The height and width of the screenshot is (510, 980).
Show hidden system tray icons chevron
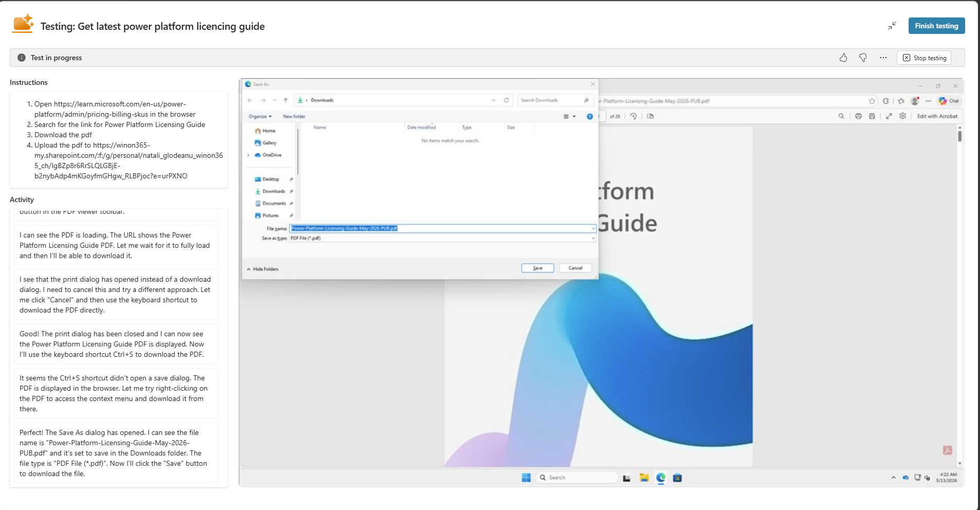tap(893, 478)
